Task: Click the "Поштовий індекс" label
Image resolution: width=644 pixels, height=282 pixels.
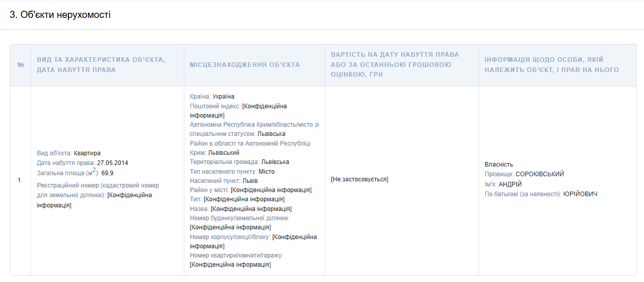Action: [214, 106]
